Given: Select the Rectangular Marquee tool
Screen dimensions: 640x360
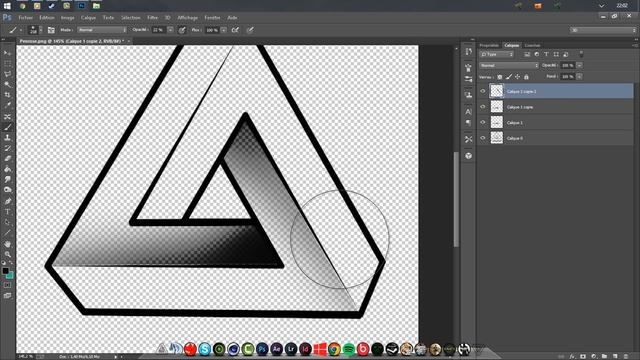Looking at the screenshot, I should (7, 64).
